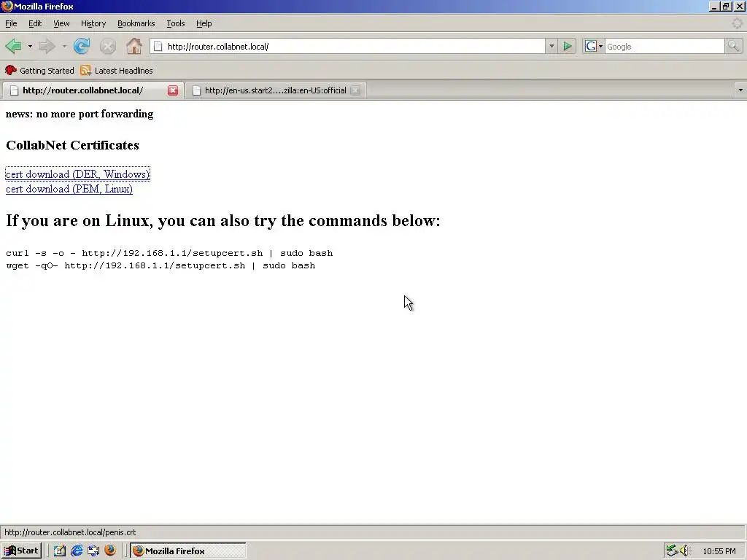Open the Back history dropdown arrow
The height and width of the screenshot is (560, 747).
coord(30,46)
